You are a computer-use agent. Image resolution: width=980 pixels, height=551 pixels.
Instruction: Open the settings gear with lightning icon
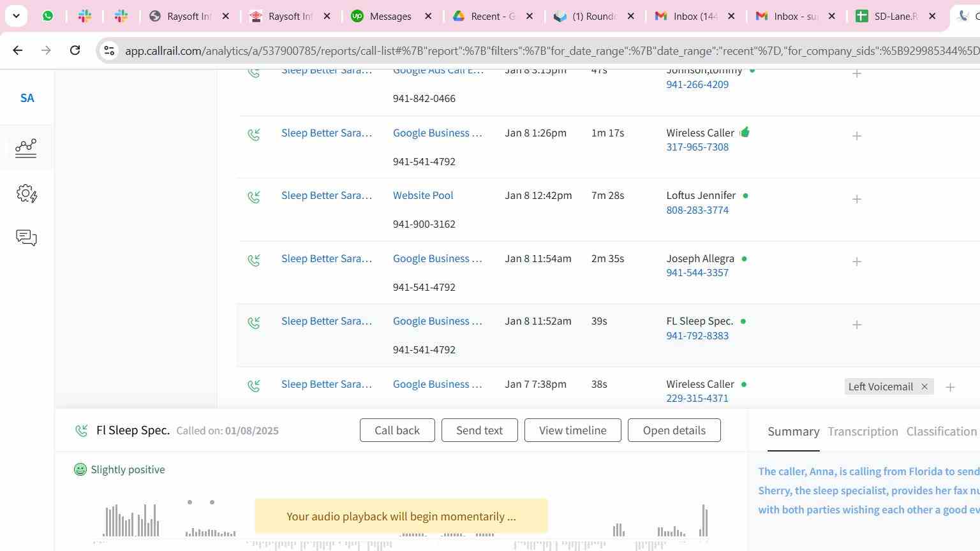[27, 193]
